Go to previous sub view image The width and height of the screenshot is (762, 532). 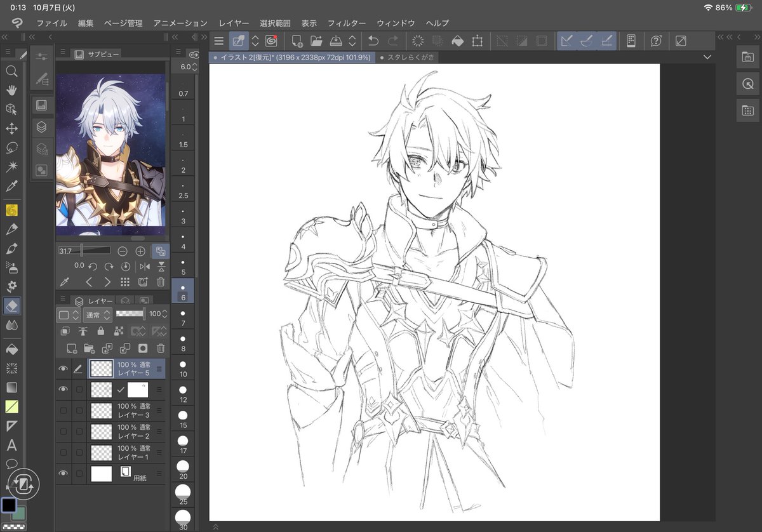coord(89,282)
